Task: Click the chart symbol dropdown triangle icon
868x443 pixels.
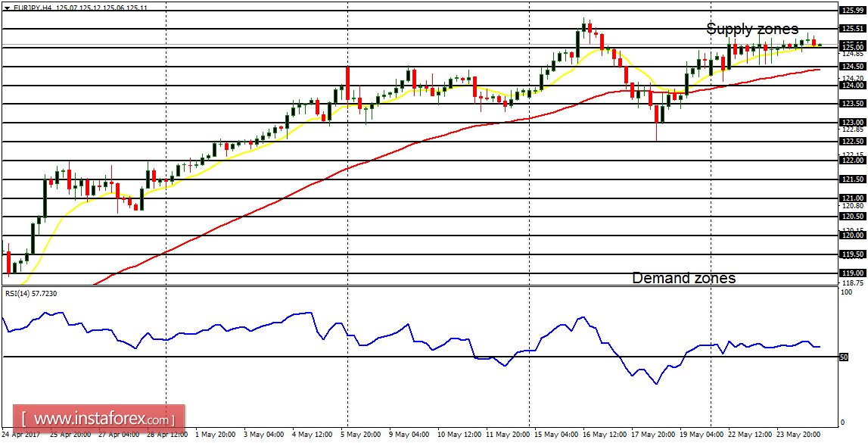Action: 7,7
